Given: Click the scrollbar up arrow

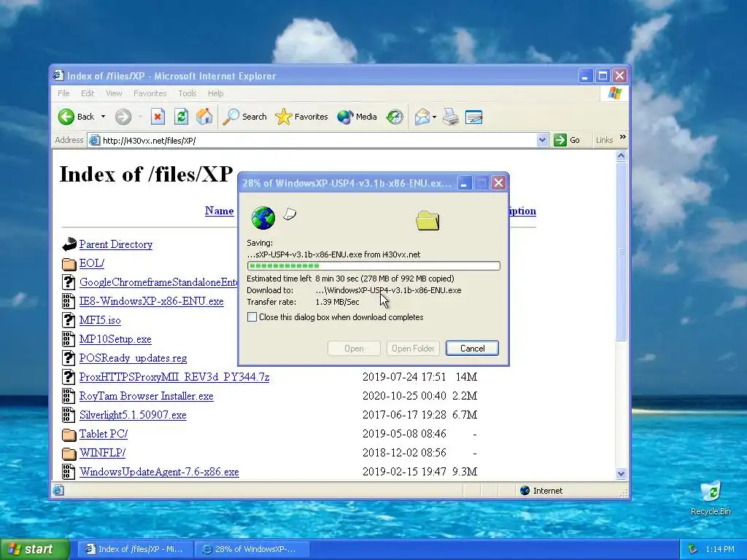Looking at the screenshot, I should point(621,156).
